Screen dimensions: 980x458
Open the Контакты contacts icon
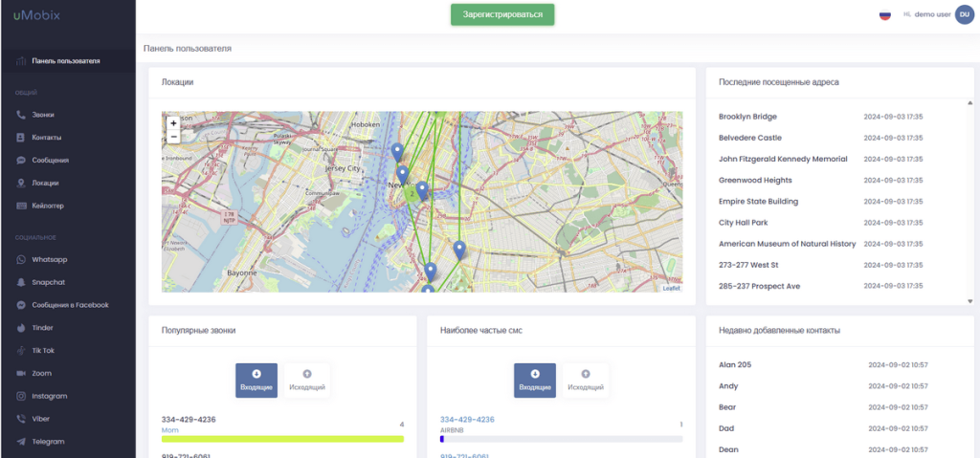(21, 138)
